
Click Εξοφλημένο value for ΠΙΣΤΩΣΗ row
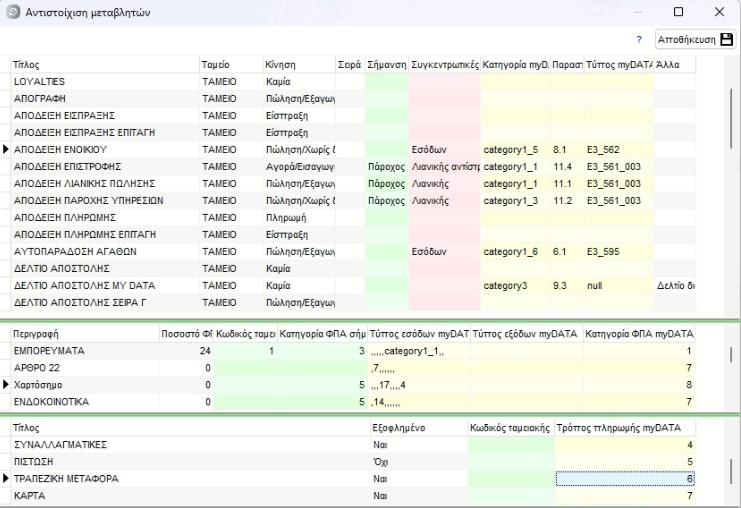(x=416, y=462)
